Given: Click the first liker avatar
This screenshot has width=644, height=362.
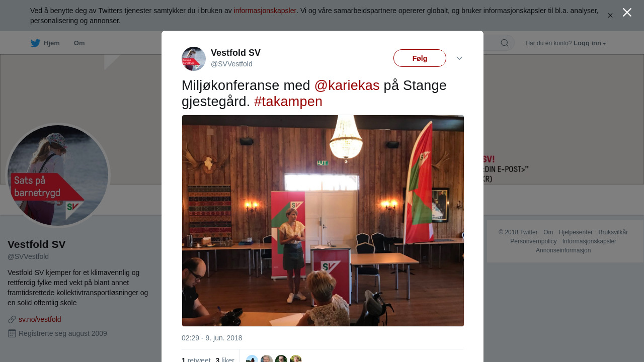Looking at the screenshot, I should coord(252,359).
